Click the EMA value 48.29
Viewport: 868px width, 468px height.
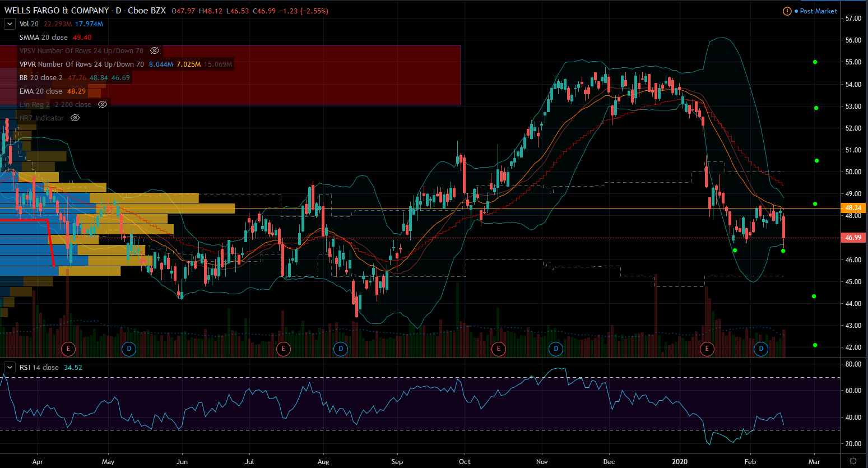[76, 91]
